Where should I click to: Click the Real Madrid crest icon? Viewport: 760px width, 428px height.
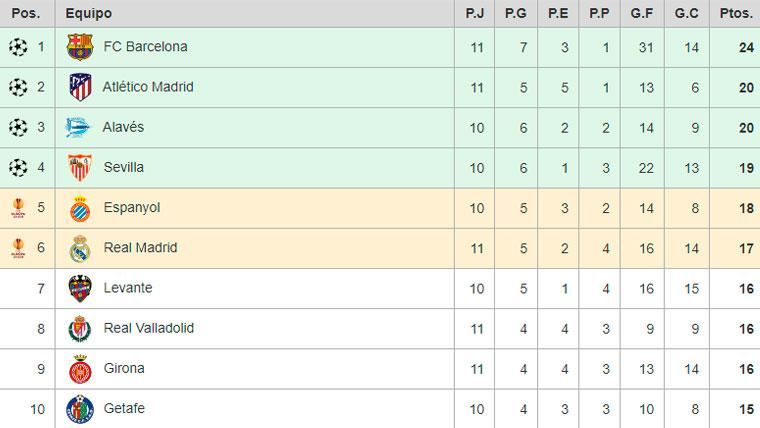(80, 248)
